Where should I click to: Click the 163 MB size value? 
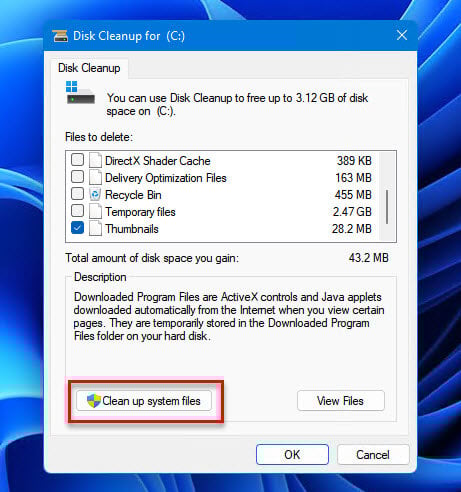tap(353, 178)
